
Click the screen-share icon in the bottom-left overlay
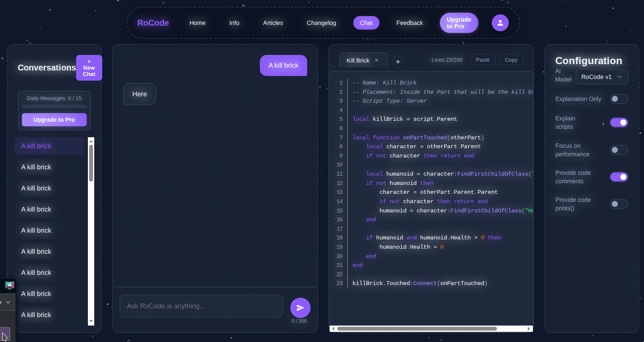pyautogui.click(x=8, y=285)
